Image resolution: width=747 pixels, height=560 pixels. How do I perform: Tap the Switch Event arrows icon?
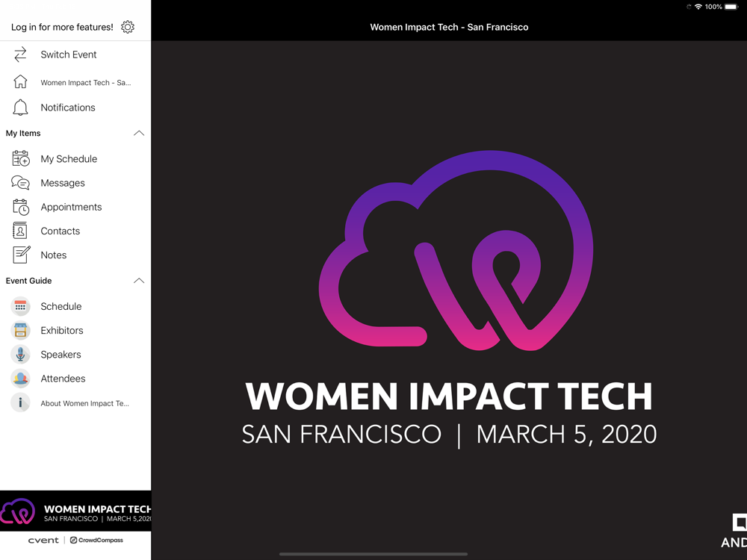point(20,55)
